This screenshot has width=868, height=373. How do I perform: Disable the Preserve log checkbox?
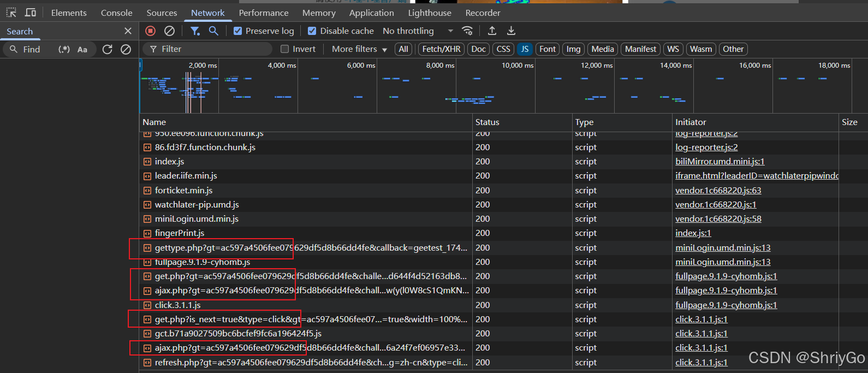click(x=238, y=31)
